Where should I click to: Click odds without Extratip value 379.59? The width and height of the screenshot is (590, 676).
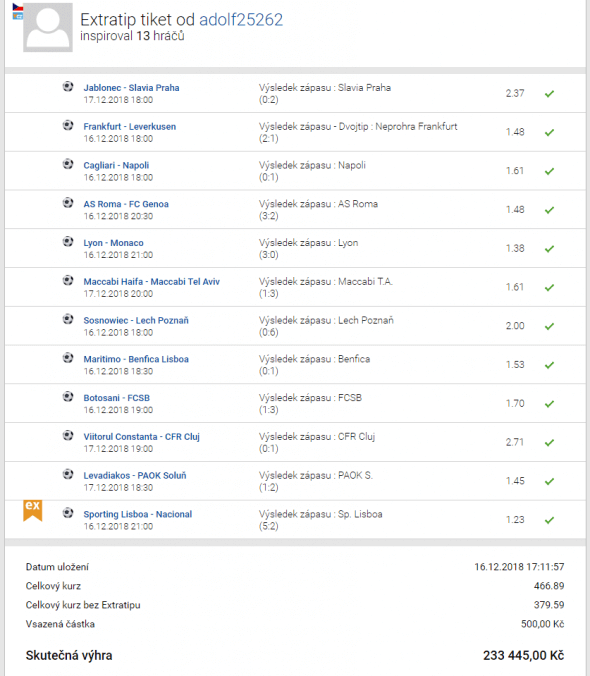(x=549, y=605)
